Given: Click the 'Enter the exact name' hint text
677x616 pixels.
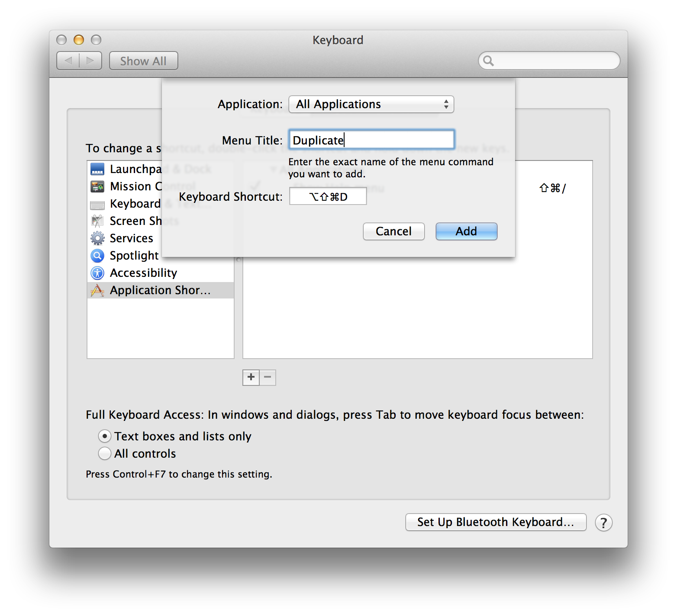Looking at the screenshot, I should click(391, 168).
